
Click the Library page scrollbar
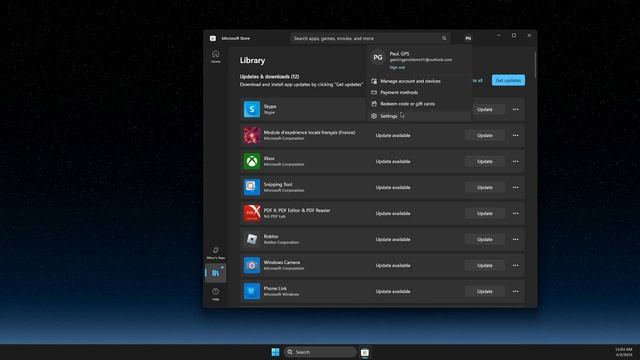pyautogui.click(x=534, y=64)
